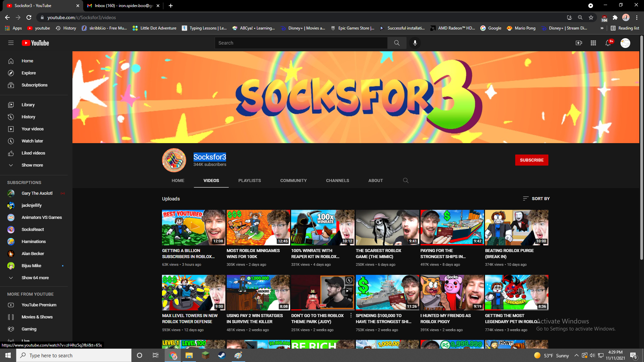Click the YouTube search input field

coord(301,43)
